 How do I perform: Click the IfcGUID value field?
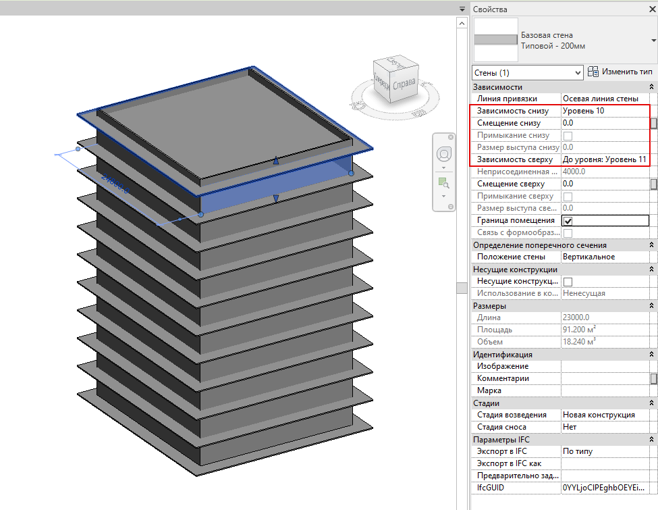tap(605, 488)
